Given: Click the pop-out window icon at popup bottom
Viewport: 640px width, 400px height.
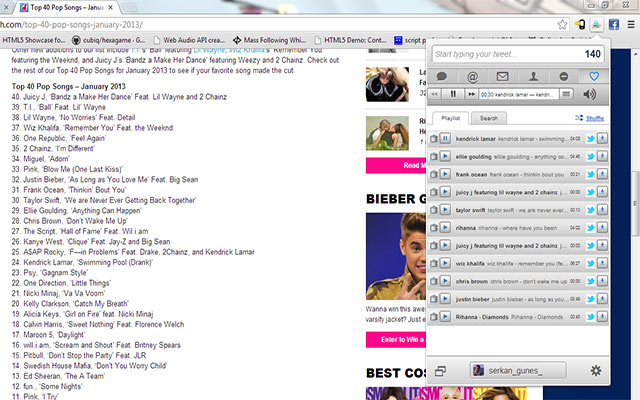Looking at the screenshot, I should pos(440,371).
